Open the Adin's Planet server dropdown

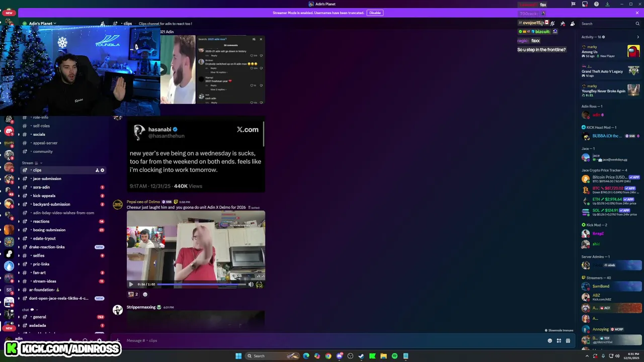[x=43, y=24]
